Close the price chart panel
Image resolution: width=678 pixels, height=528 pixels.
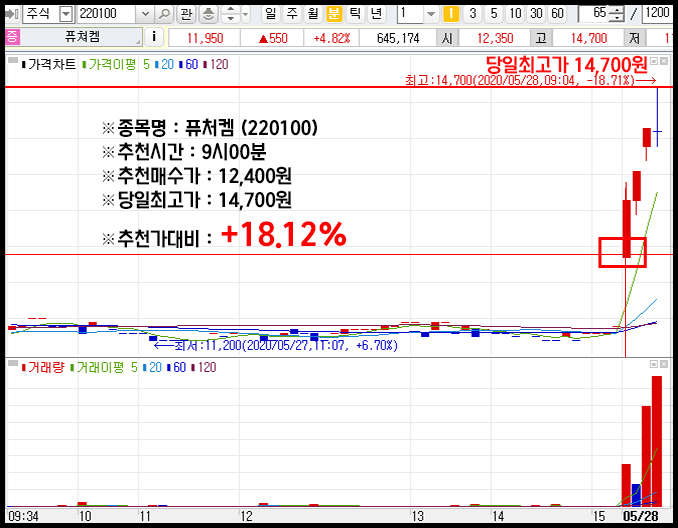point(664,61)
